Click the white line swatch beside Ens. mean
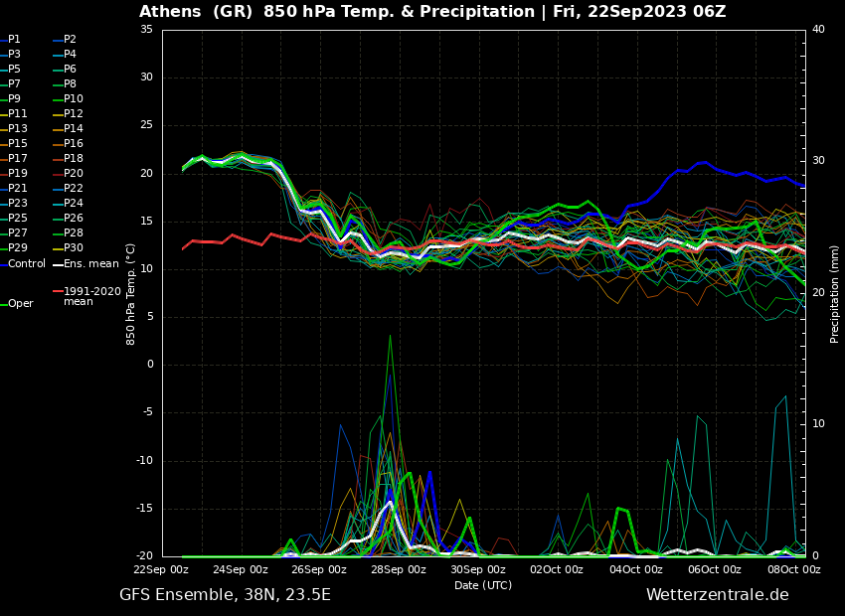This screenshot has height=616, width=845. (58, 264)
